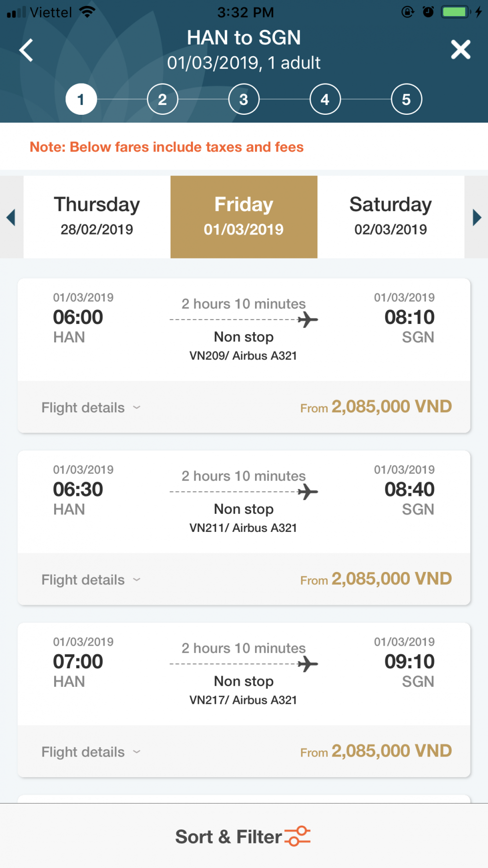Jump to step 2 in the booking progress
Viewport: 488px width, 868px height.
click(162, 100)
